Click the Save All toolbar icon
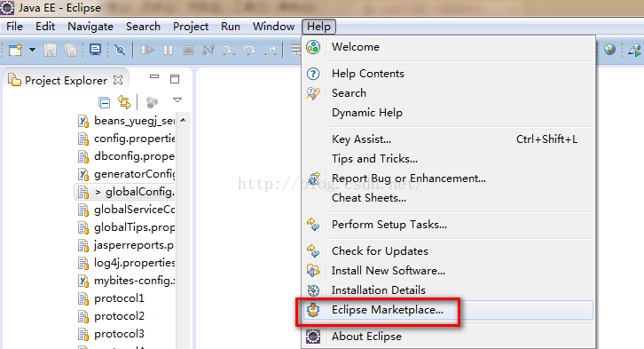 [x=71, y=50]
